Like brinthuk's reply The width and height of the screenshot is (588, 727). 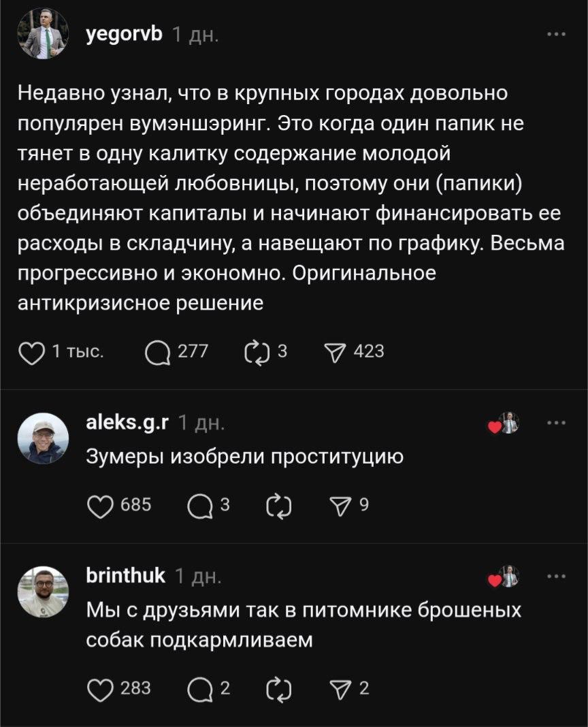(x=101, y=690)
